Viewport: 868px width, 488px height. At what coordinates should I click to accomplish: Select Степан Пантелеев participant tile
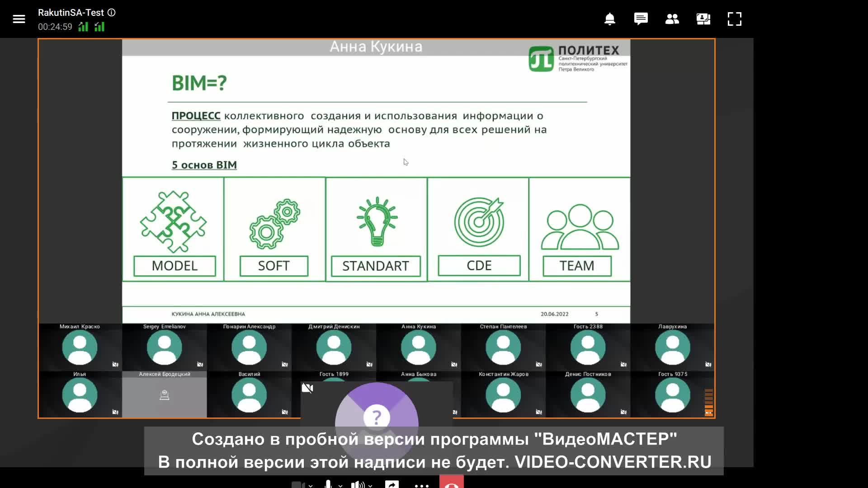(503, 347)
